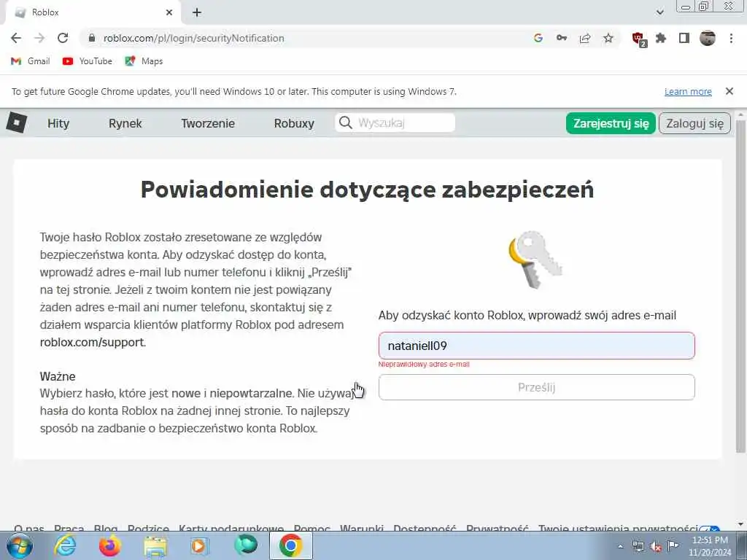Share this page using the share icon
Screen dimensions: 747x560
pos(585,38)
